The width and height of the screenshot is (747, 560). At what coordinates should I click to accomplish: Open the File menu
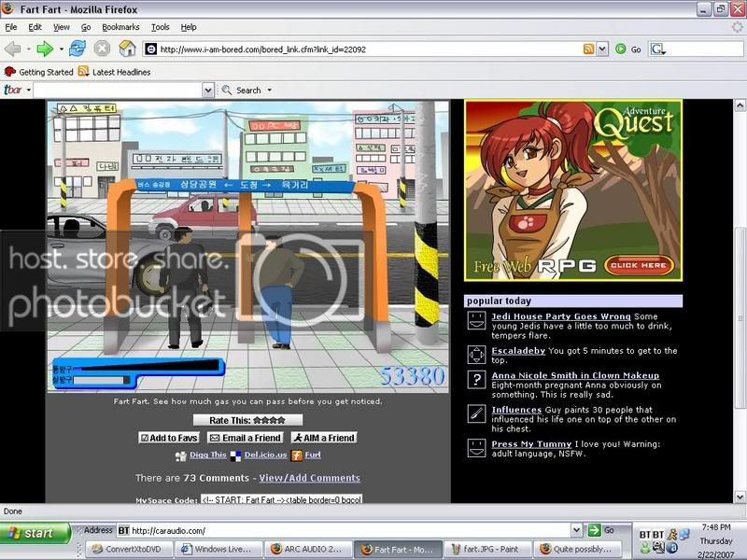(x=11, y=27)
